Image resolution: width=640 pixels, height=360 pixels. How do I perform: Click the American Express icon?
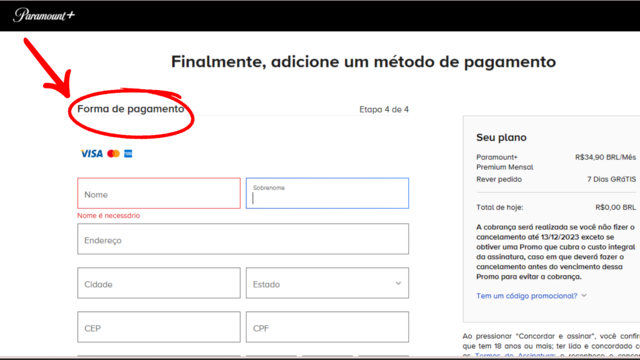[x=128, y=153]
